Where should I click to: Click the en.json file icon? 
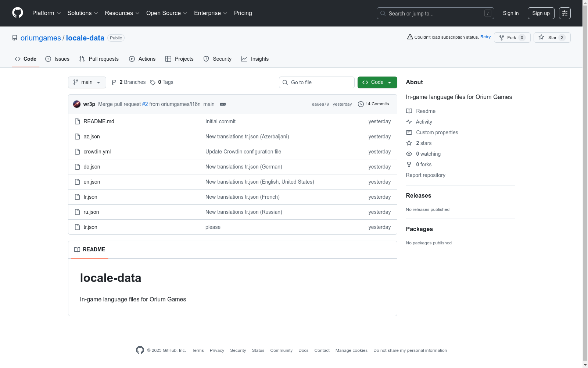click(77, 182)
